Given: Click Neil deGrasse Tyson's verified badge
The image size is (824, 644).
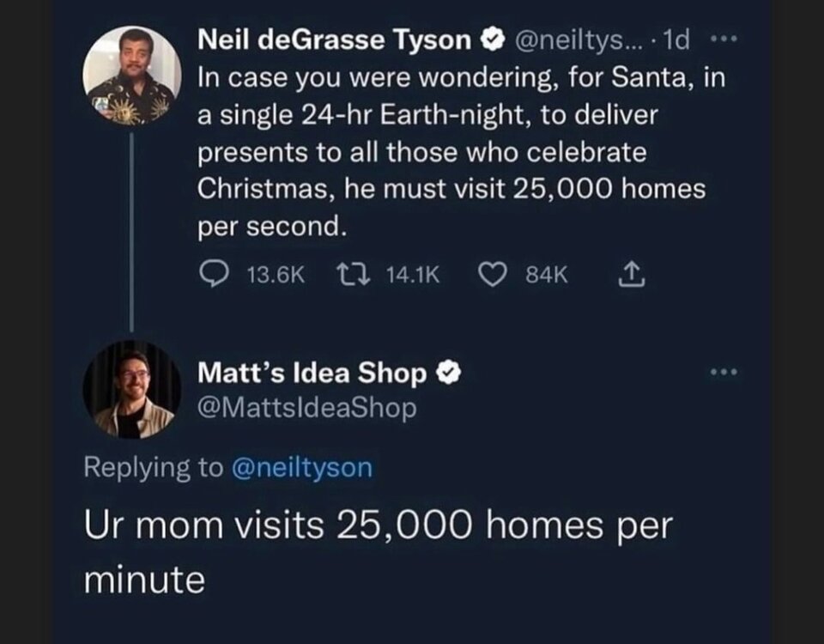Looking at the screenshot, I should [x=494, y=39].
